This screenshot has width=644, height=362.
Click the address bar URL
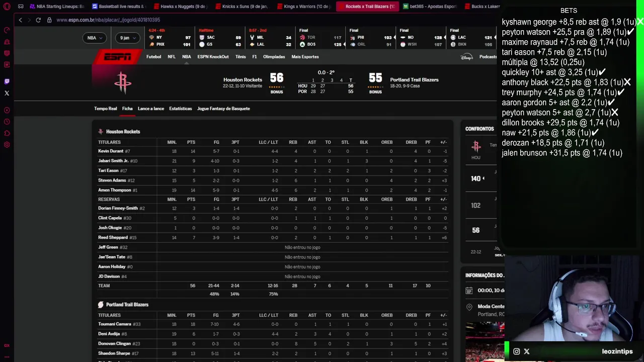tap(108, 20)
